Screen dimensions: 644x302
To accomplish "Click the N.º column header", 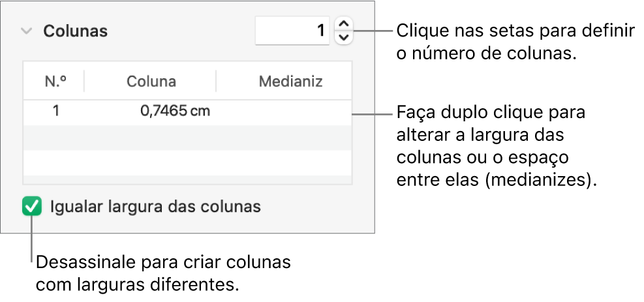I will (x=55, y=82).
